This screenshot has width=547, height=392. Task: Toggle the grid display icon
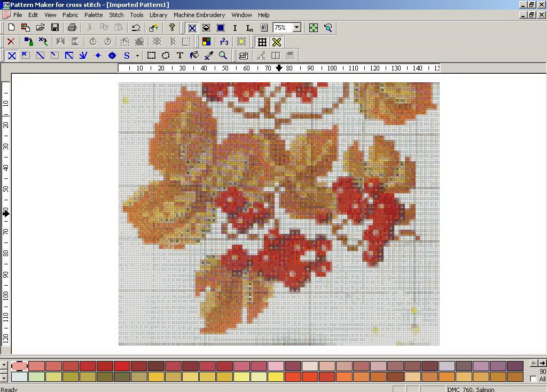tap(262, 42)
